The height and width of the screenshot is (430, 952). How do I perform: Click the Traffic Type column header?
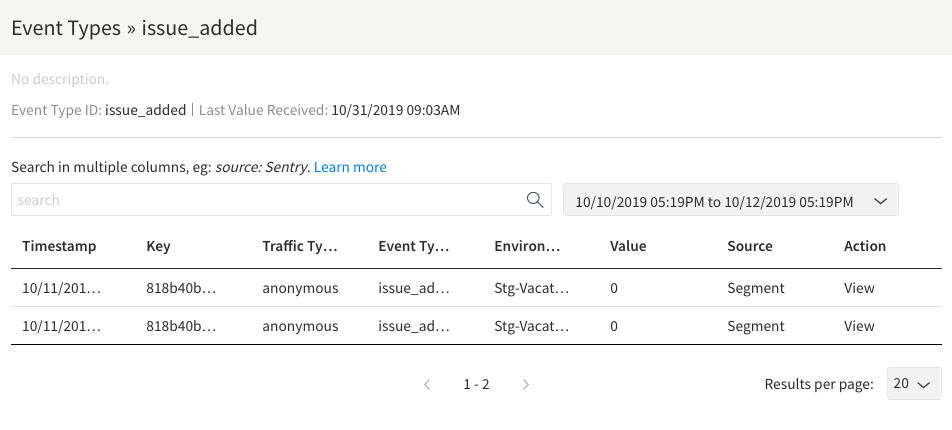(x=300, y=246)
